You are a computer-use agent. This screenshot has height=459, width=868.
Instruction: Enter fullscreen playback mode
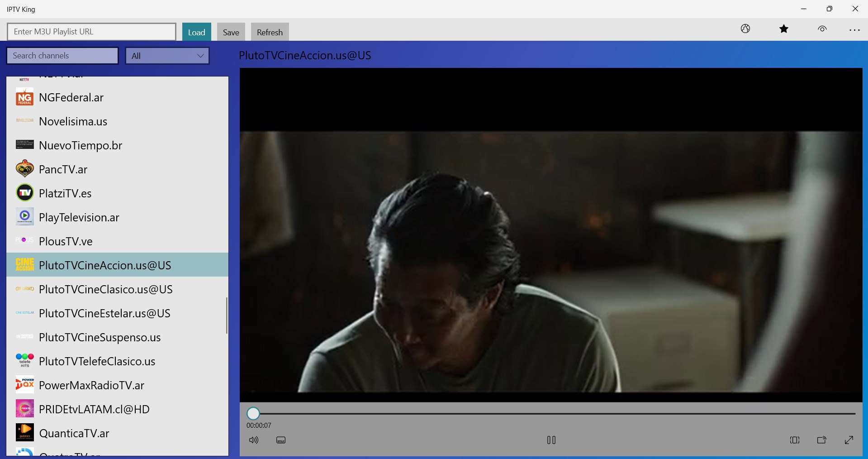[849, 440]
